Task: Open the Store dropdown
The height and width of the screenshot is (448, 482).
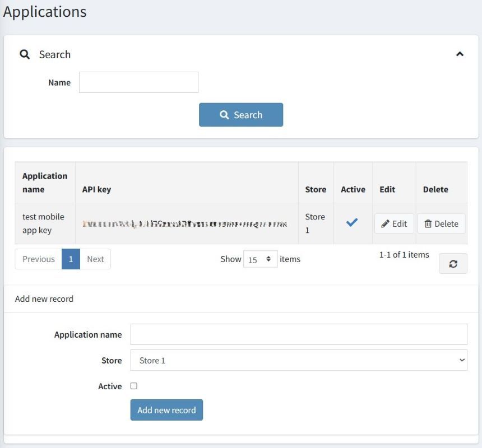Action: [299, 360]
